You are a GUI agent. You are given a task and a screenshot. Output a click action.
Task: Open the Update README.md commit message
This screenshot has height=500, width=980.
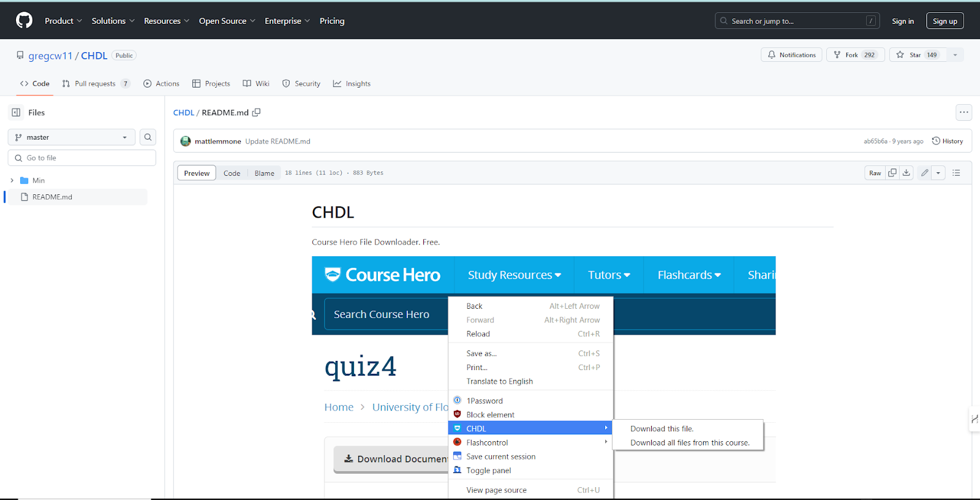point(278,141)
